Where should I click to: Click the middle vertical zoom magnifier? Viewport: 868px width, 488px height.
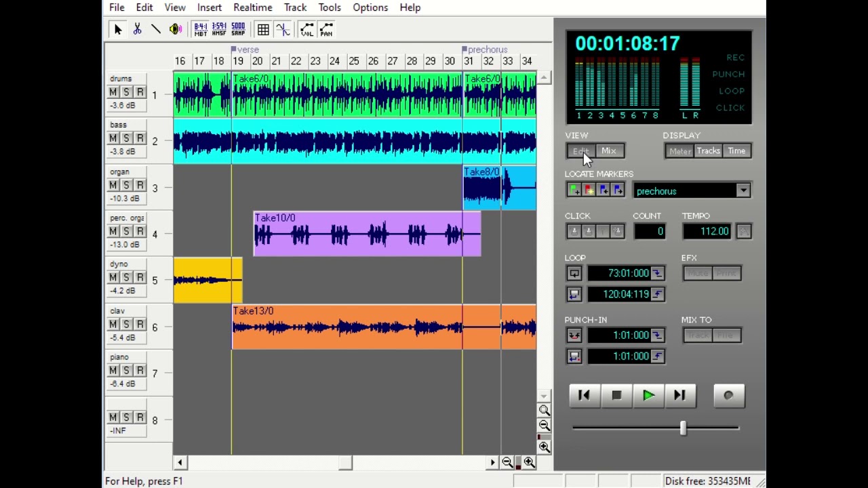(x=545, y=426)
